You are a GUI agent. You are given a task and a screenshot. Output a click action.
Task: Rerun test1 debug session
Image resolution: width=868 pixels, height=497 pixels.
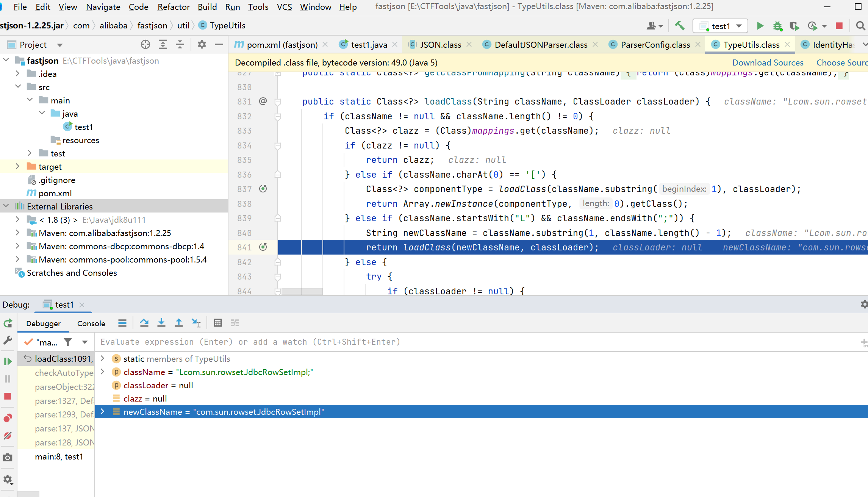point(8,323)
